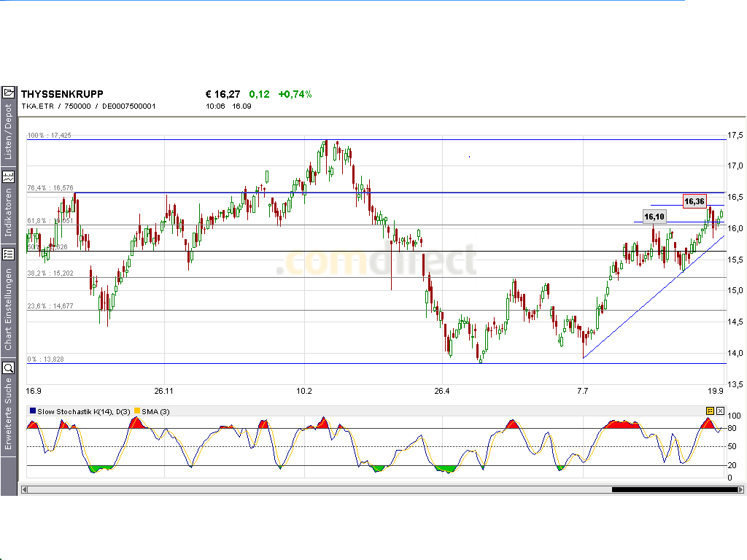This screenshot has width=747, height=560.
Task: Click the THYSSENKRUPP instrument name
Action: (62, 93)
